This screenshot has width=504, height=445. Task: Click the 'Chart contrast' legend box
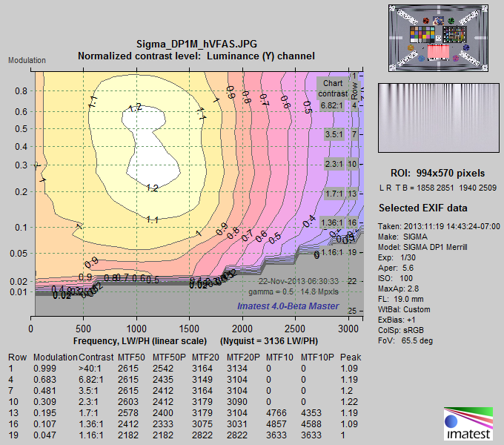[x=333, y=88]
